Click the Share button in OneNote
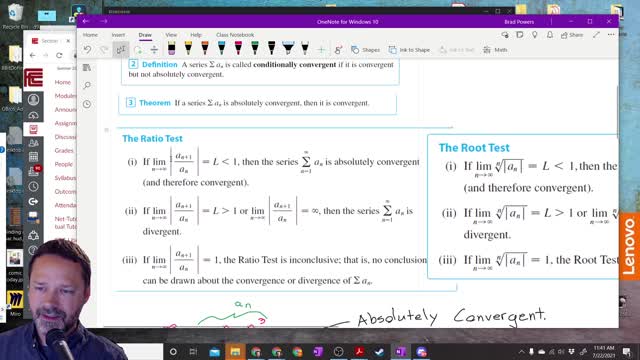Image resolution: width=640 pixels, height=360 pixels. 572,35
